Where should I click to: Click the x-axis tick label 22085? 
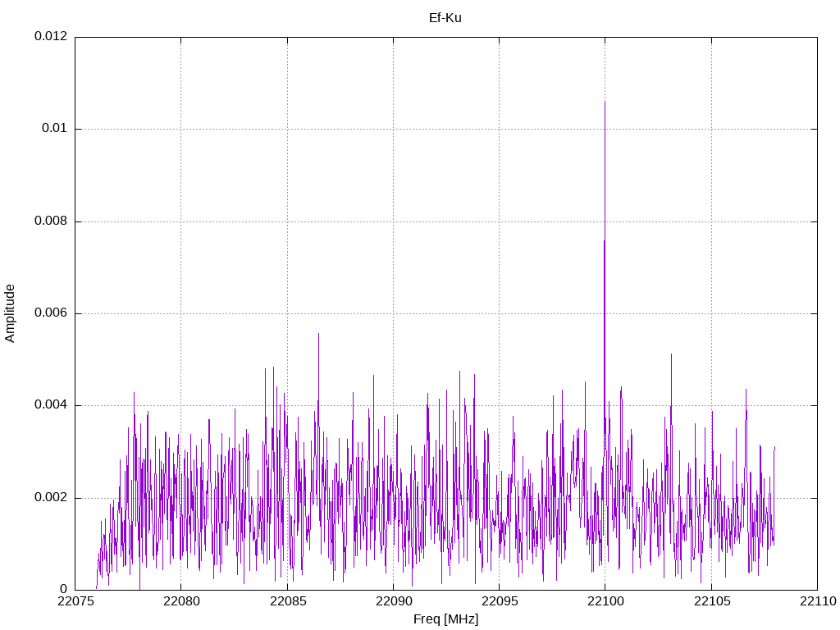click(x=288, y=601)
